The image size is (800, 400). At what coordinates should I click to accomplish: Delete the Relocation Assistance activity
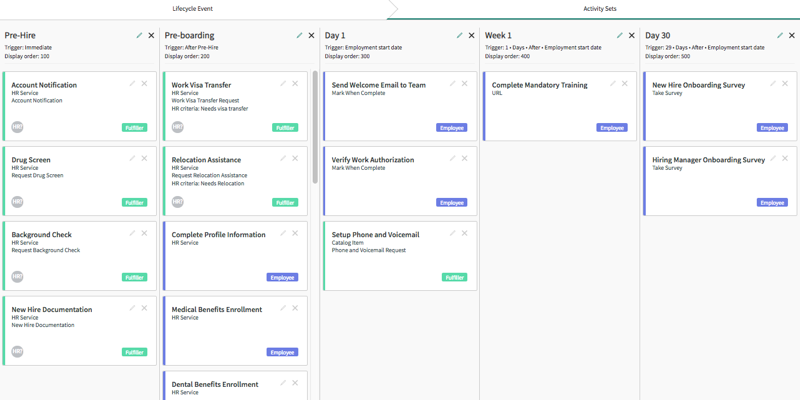[x=295, y=158]
